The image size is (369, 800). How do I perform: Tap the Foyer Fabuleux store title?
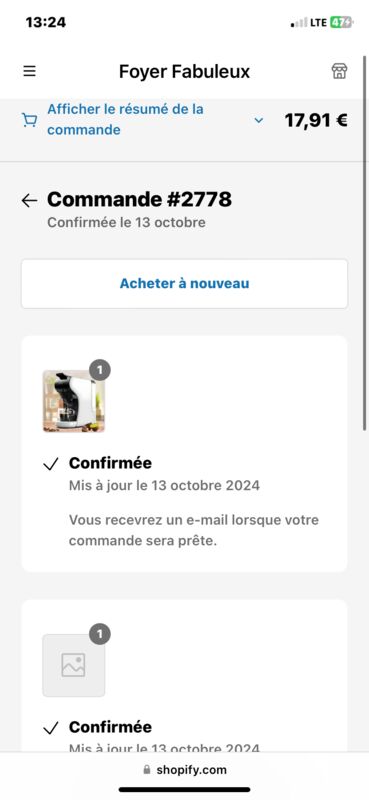(184, 71)
